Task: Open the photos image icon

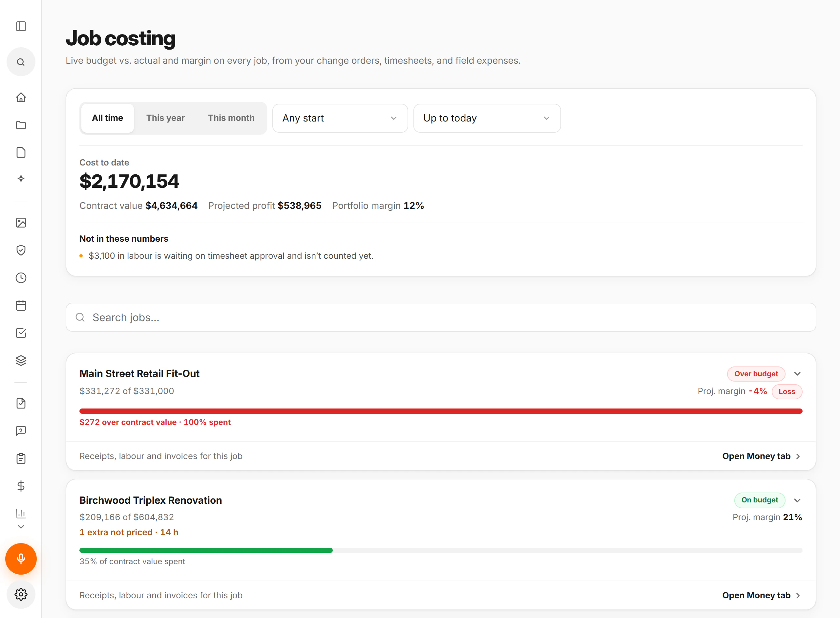Action: click(x=21, y=223)
